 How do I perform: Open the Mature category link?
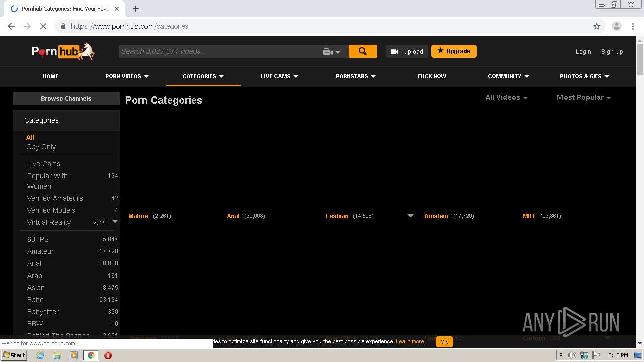click(x=138, y=216)
